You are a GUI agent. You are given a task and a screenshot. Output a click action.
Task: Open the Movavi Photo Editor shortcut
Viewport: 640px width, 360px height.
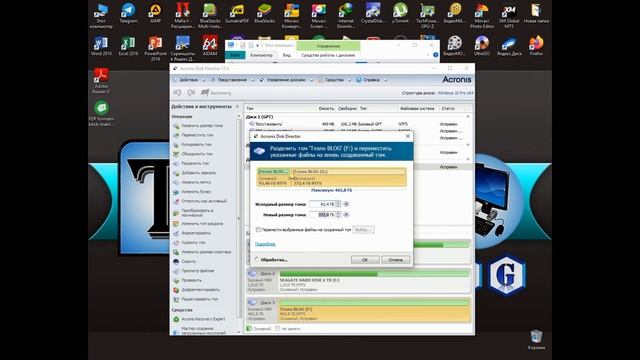482,16
